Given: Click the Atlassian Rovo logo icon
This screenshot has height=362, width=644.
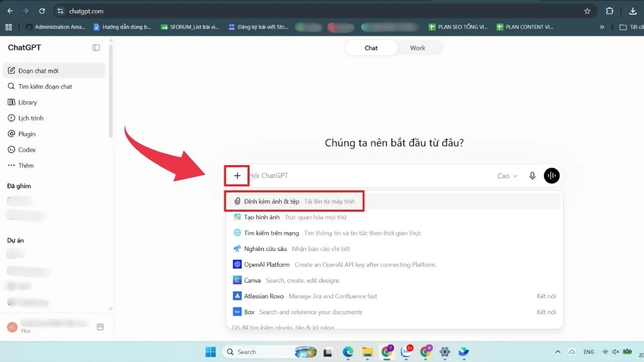Looking at the screenshot, I should pos(237,296).
